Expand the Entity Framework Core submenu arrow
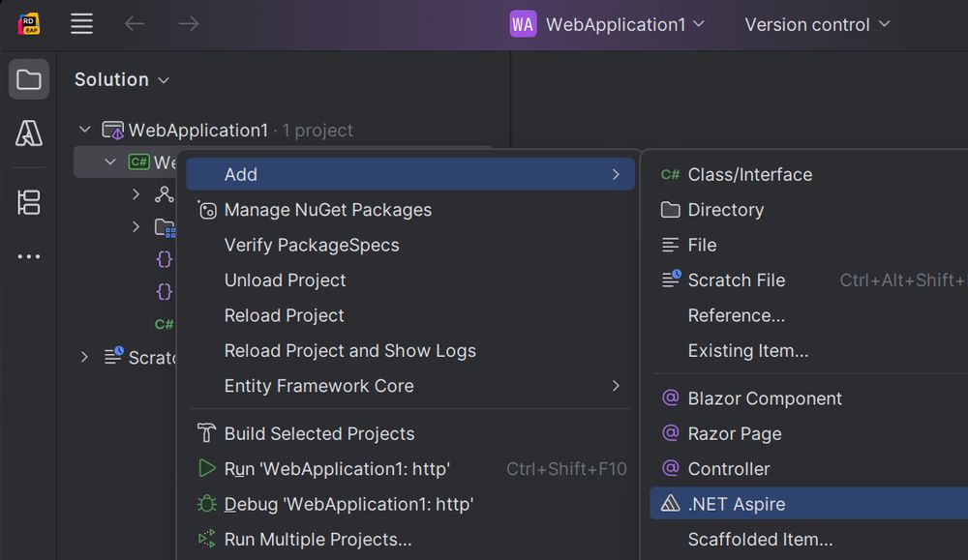Viewport: 968px width, 560px height. click(616, 386)
